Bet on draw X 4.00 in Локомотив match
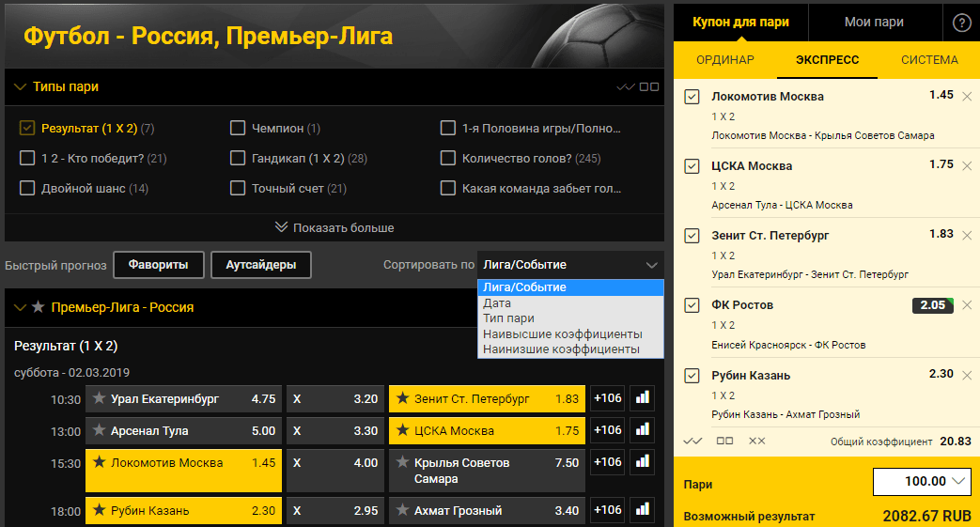This screenshot has height=527, width=980. 335,471
